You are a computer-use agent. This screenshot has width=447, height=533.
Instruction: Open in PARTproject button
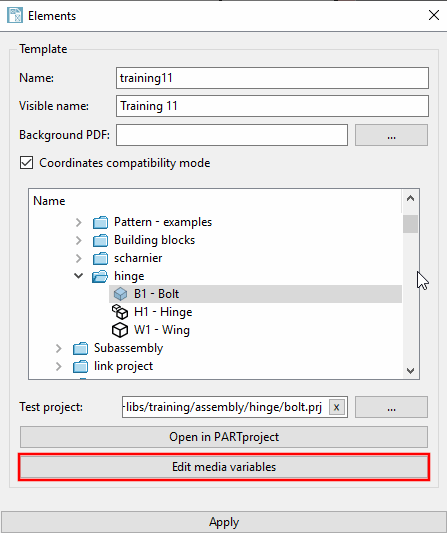[x=224, y=437]
